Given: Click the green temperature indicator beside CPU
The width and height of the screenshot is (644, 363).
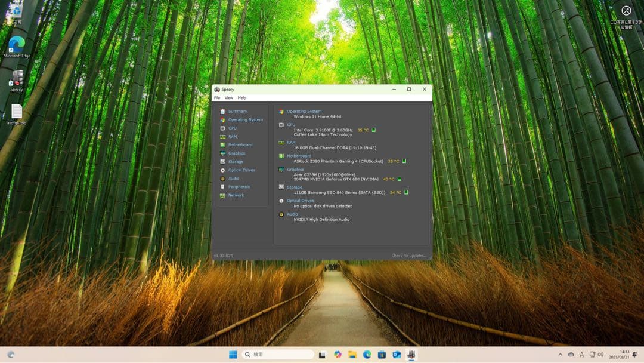Looking at the screenshot, I should [373, 130].
